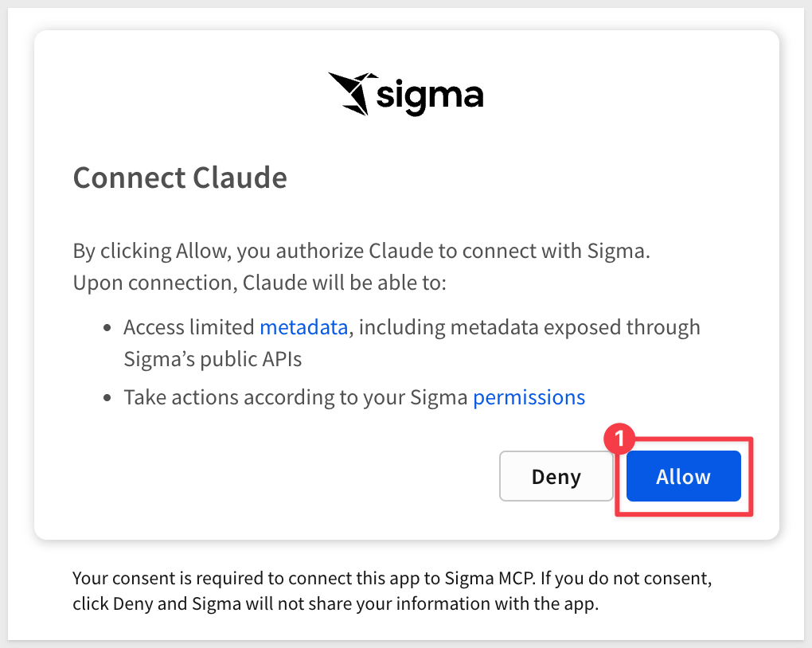Click the 'Sigma's public APIs' text line
This screenshot has height=648, width=812.
tap(213, 359)
